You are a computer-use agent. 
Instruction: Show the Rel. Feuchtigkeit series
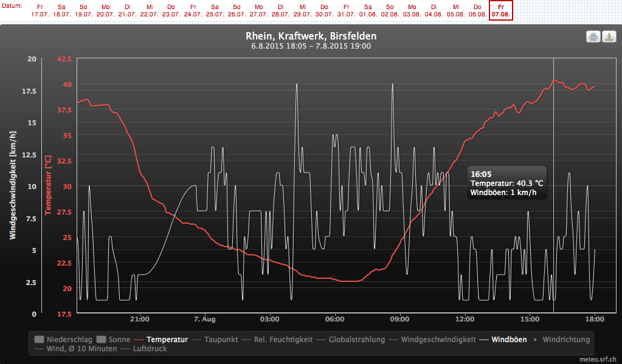tap(277, 340)
